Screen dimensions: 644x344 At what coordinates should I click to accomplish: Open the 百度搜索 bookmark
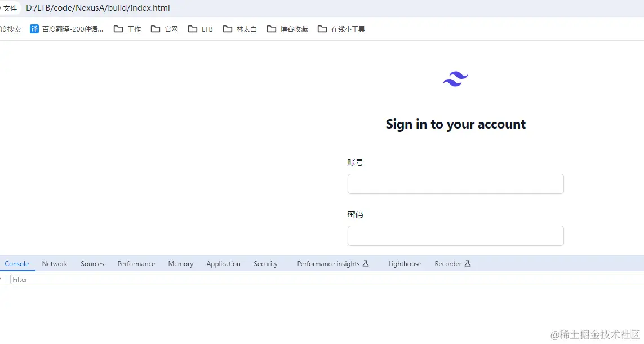(x=10, y=29)
